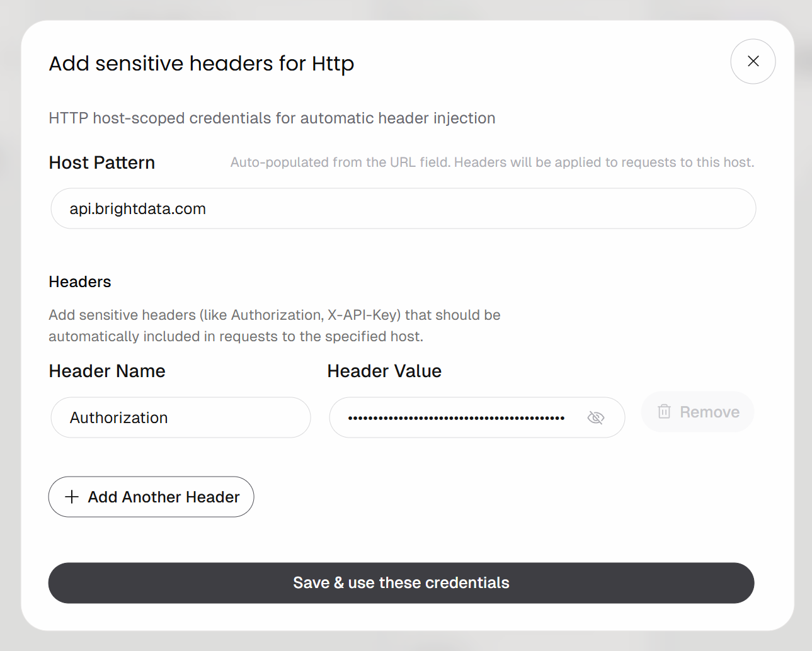
Task: Click the dotted masked password characters
Action: click(x=456, y=418)
